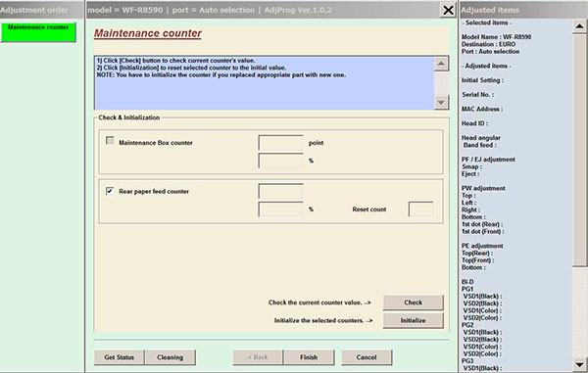Click the Check button
Screen dimensions: 588x373
pyautogui.click(x=413, y=303)
